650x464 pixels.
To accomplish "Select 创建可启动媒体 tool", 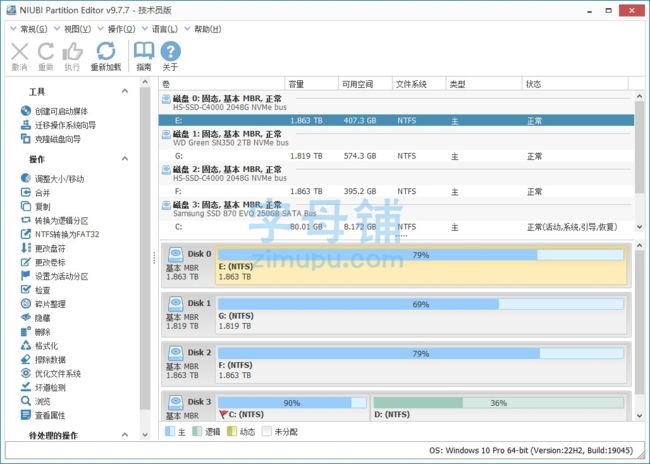I will point(54,111).
